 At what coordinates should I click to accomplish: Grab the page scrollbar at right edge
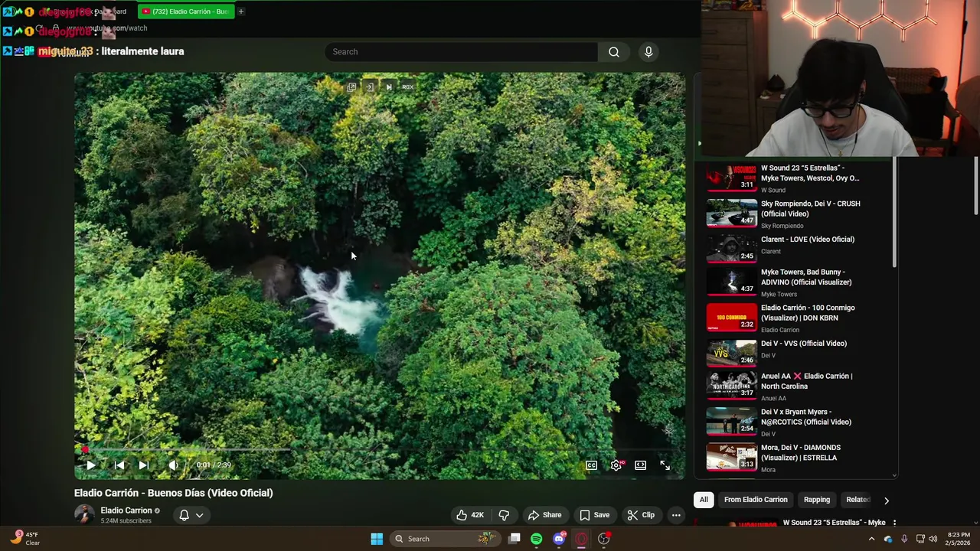(976, 186)
